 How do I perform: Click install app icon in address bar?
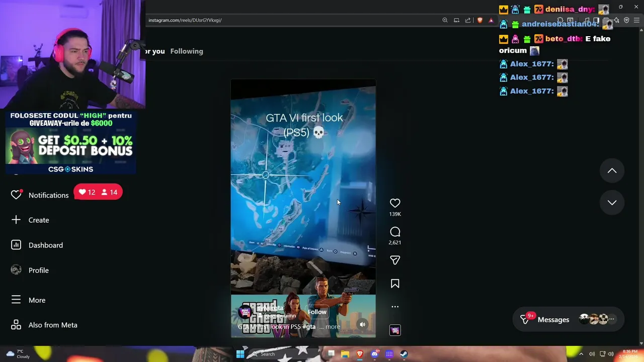click(x=456, y=20)
